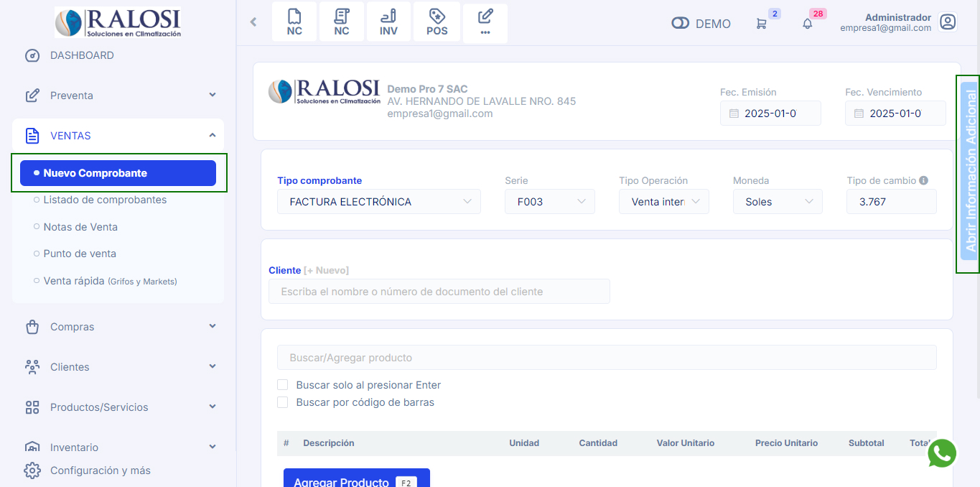The width and height of the screenshot is (980, 487).
Task: Click the pencil edit shortcut with ellipsis
Action: (485, 22)
